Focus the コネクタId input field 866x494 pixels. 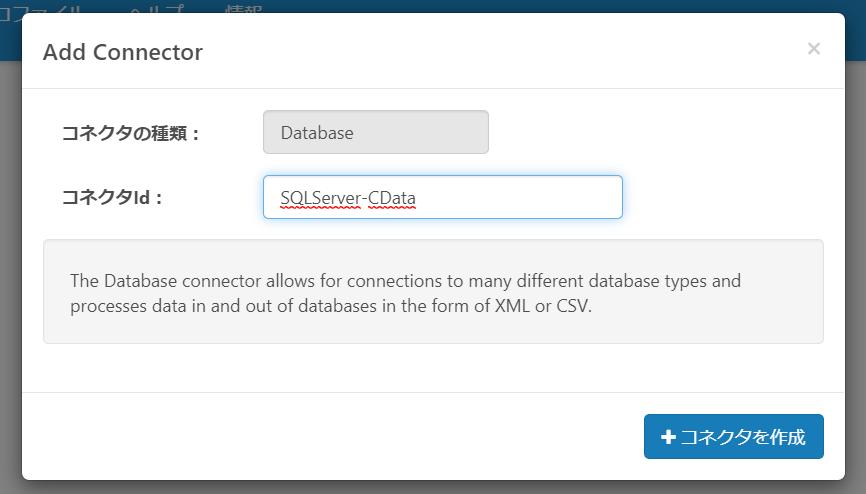click(x=443, y=197)
